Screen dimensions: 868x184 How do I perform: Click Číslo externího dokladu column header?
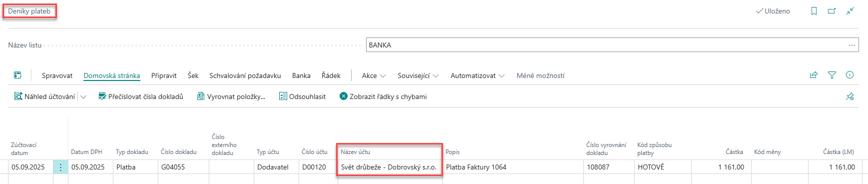click(224, 145)
